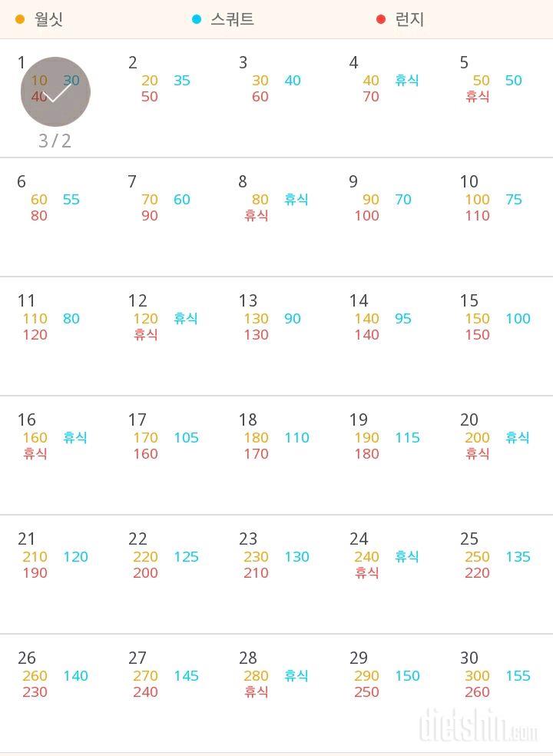Click the red 런지 legend dot

click(381, 19)
